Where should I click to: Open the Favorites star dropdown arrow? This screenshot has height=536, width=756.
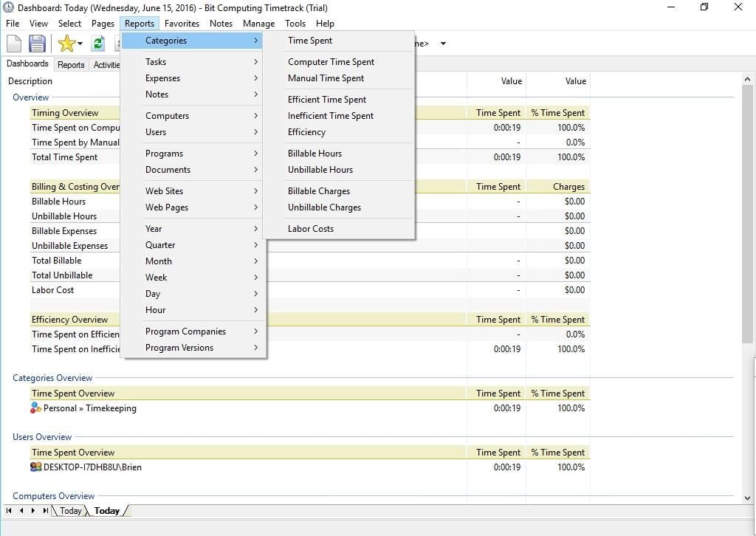click(x=80, y=44)
